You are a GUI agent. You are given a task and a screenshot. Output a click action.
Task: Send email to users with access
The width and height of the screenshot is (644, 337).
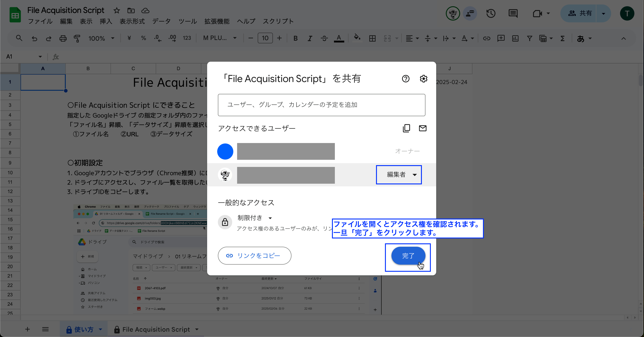pyautogui.click(x=423, y=128)
